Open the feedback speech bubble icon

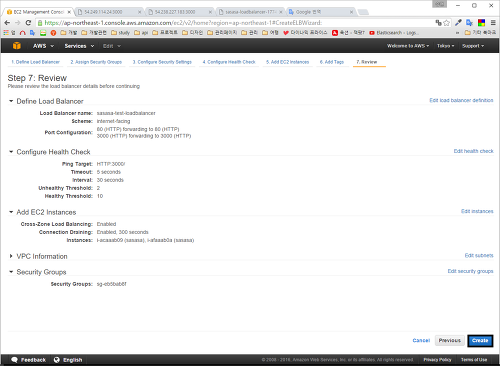(x=14, y=360)
